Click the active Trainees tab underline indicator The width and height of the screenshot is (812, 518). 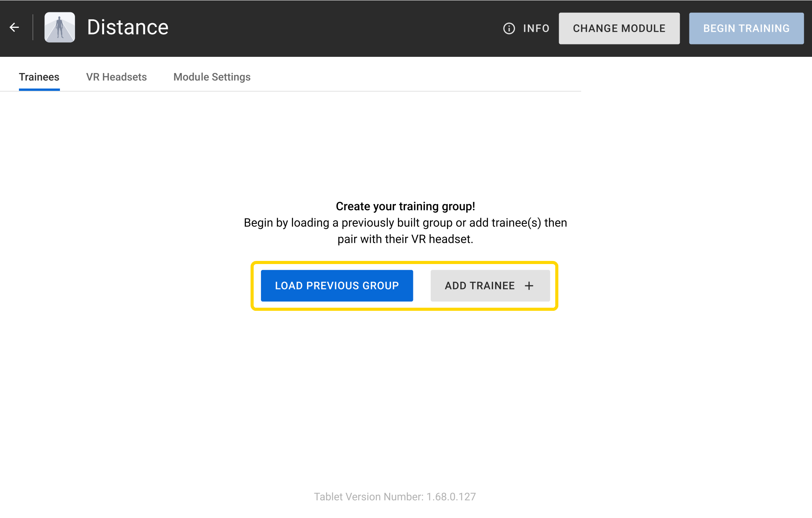[39, 90]
